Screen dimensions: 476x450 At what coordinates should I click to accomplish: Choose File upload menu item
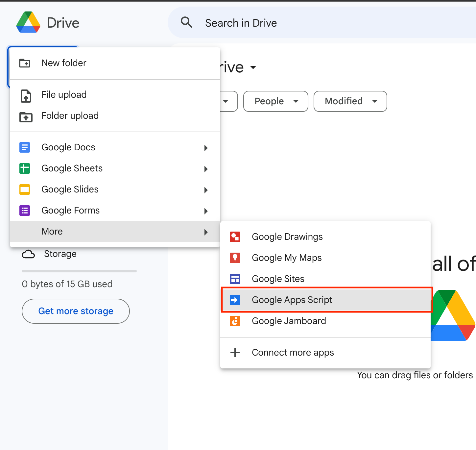(x=115, y=95)
